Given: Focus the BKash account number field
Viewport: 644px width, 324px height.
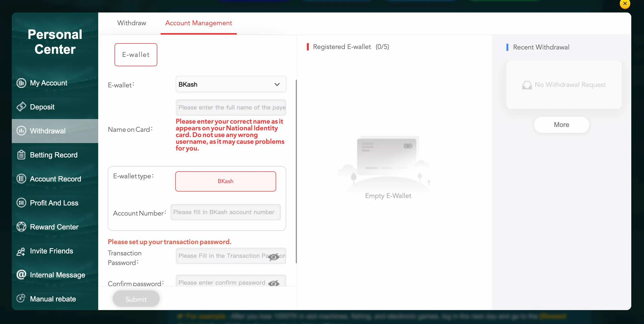Looking at the screenshot, I should [x=225, y=212].
